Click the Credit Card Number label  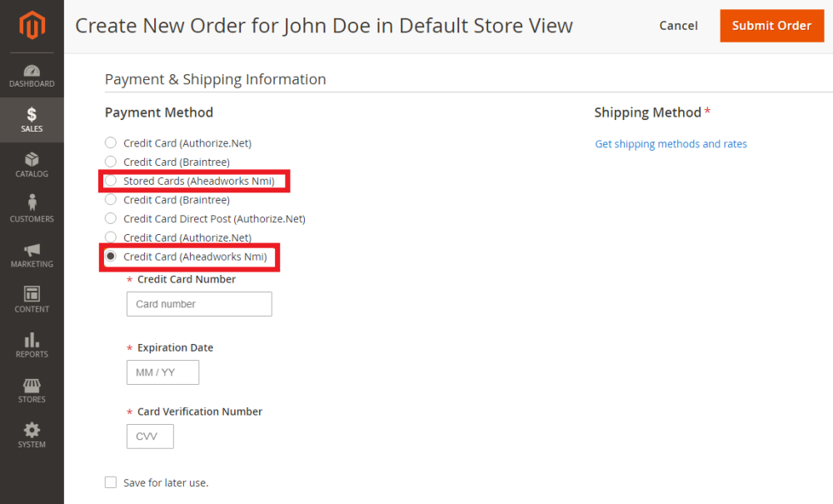(187, 279)
